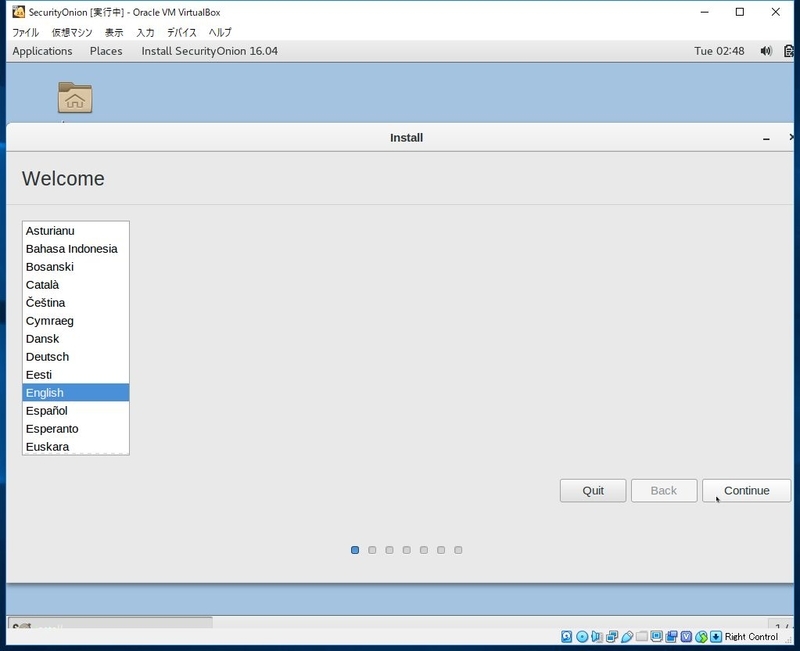Click the Continue button
Screen dimensions: 800x651
pyautogui.click(x=746, y=490)
